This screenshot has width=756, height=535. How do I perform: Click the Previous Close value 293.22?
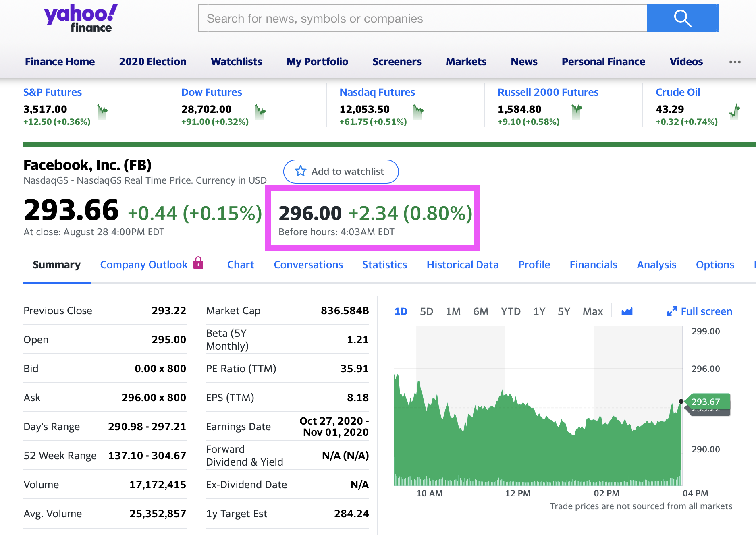(169, 311)
